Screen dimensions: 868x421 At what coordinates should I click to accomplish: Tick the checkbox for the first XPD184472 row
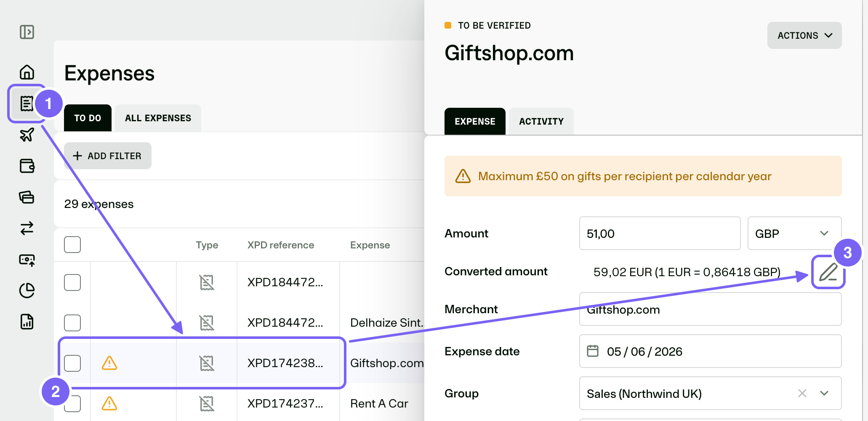[x=72, y=282]
